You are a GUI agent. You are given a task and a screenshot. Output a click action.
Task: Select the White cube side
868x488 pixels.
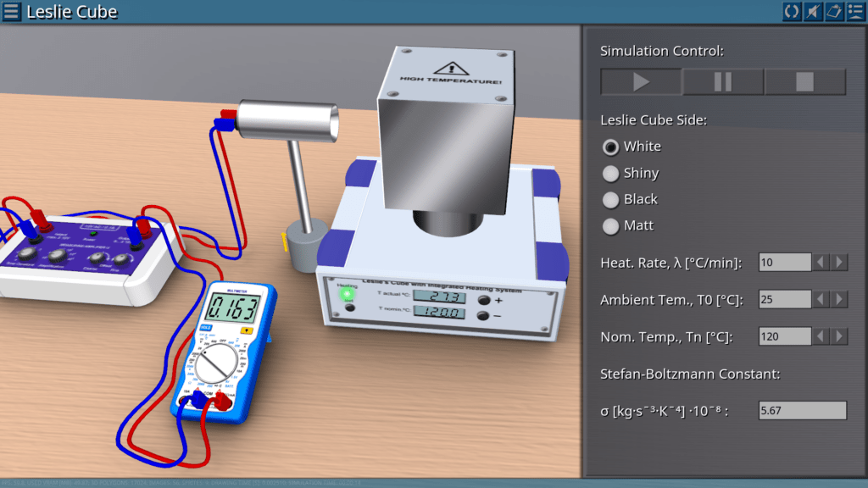[610, 147]
